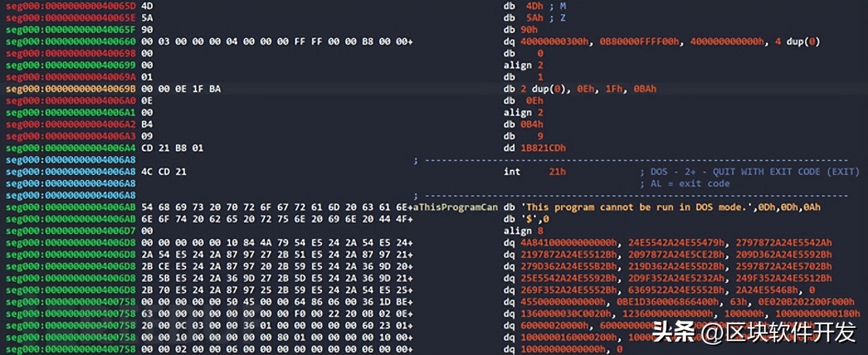The height and width of the screenshot is (355, 868).
Task: Select address seg000:00000000004006A3
Action: click(70, 137)
